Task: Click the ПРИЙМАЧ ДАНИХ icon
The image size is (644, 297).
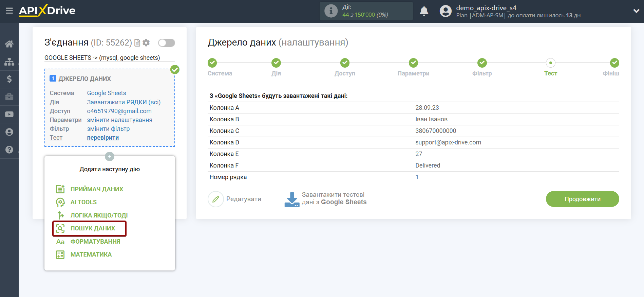Action: pos(60,189)
